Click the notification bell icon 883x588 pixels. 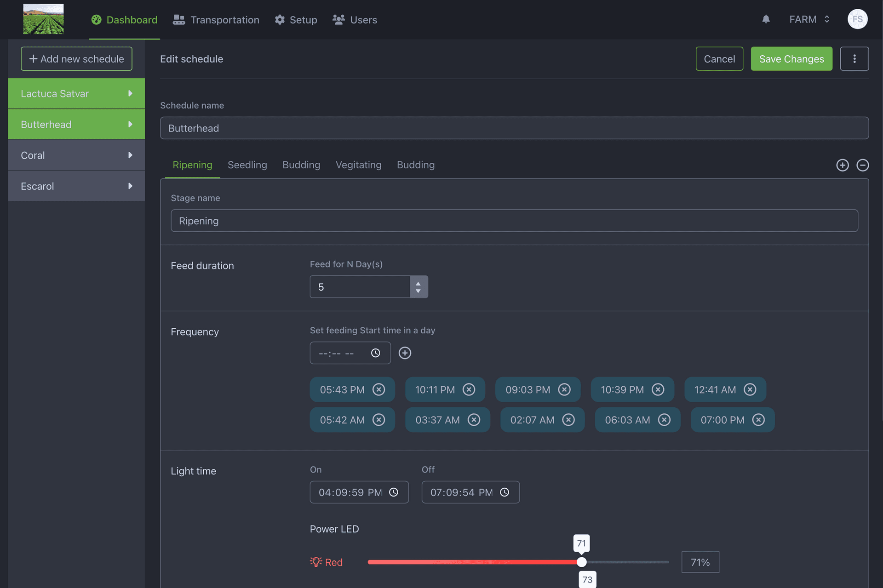click(766, 19)
